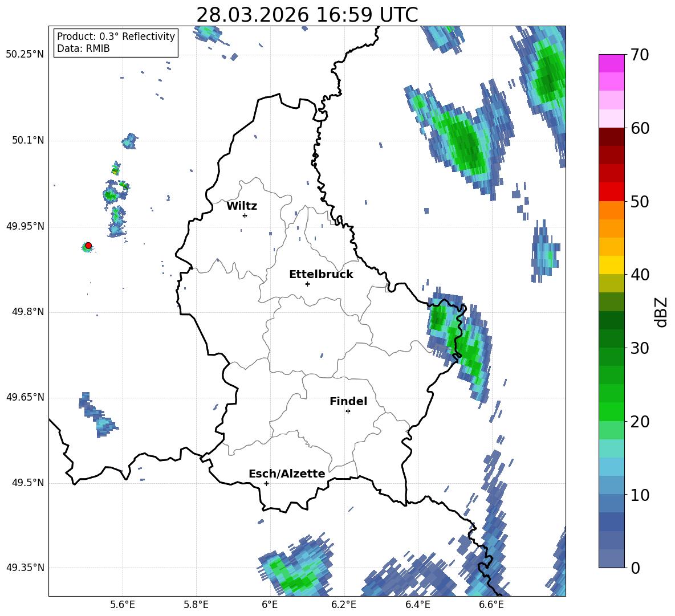Image resolution: width=675 pixels, height=616 pixels.
Task: Click the 0 colorbar tick label
Action: (x=635, y=568)
